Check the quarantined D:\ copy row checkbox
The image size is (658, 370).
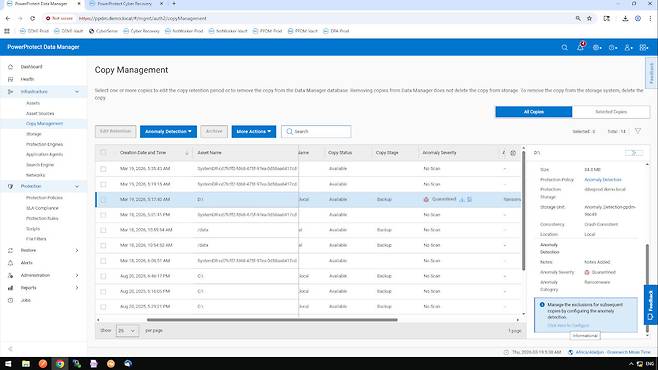[103, 200]
